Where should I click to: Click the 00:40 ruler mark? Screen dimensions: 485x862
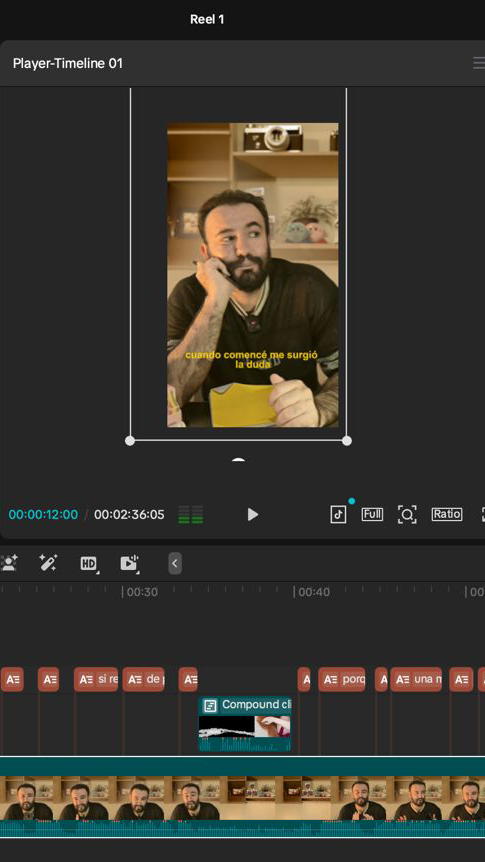click(x=312, y=592)
